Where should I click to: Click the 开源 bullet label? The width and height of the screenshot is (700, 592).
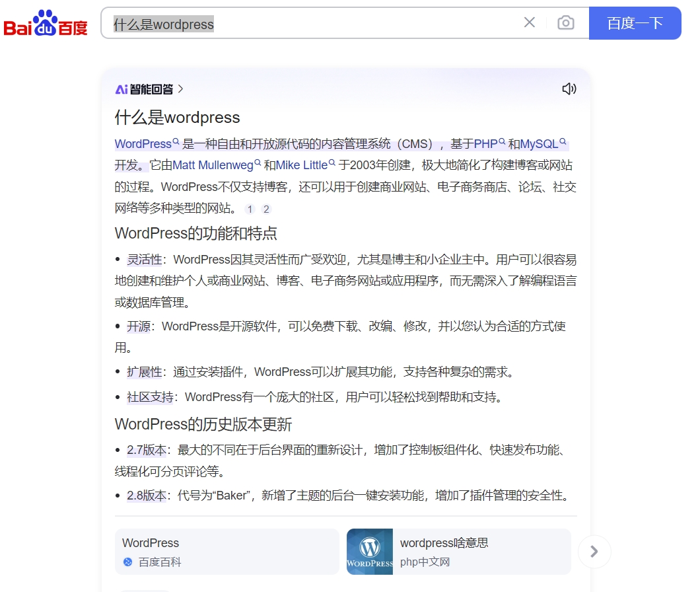click(139, 326)
